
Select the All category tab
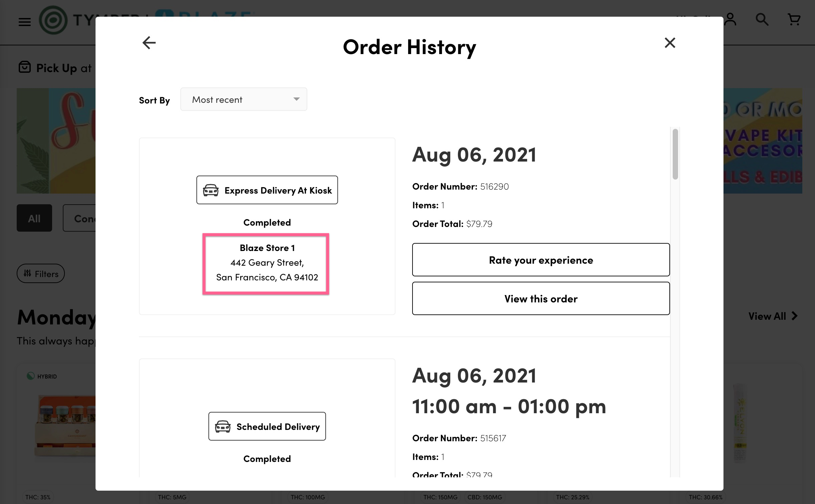[x=34, y=218]
